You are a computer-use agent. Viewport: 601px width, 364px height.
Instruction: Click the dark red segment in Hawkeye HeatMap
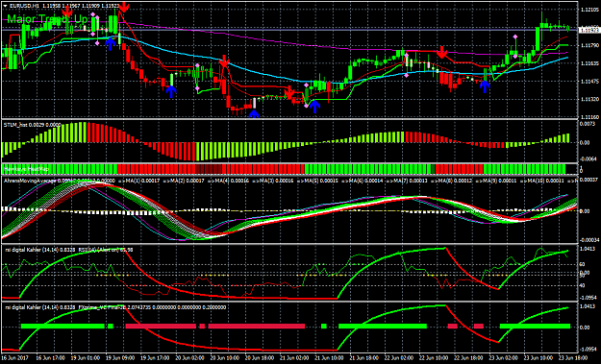click(x=209, y=169)
